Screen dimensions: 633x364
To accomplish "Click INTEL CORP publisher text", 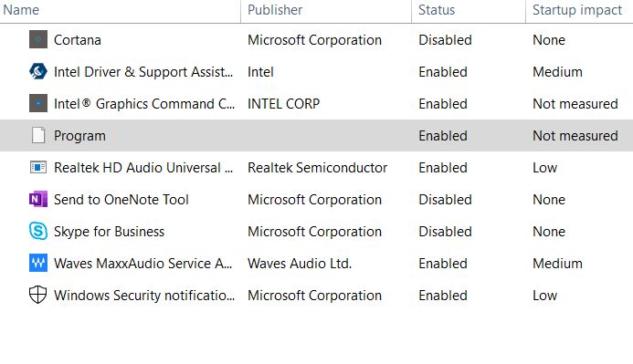I will tap(283, 104).
